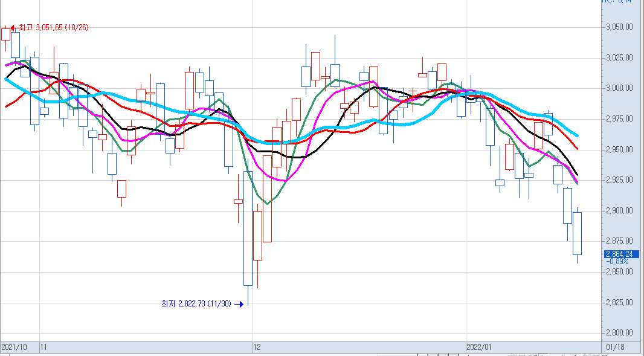644x356 pixels.
Task: Select the current price tag 2,864.24
Action: (x=622, y=254)
